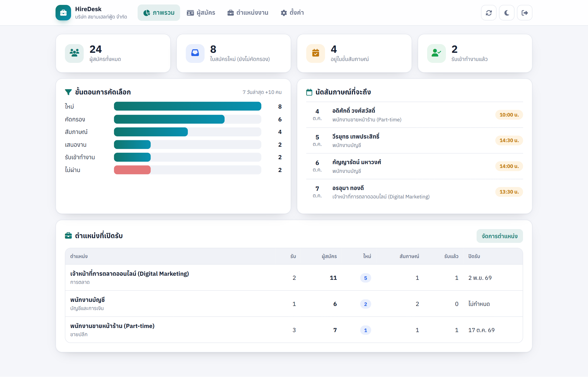This screenshot has width=588, height=377.
Task: Click the hired user-check icon
Action: 436,53
